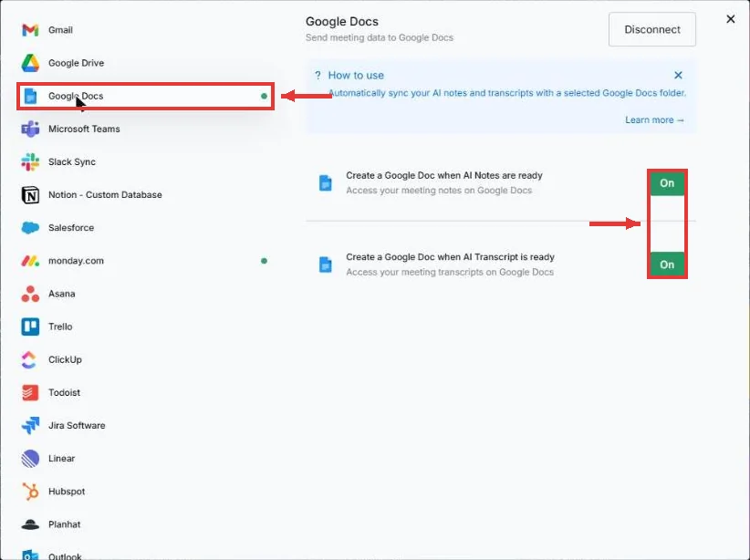
Task: Turn off the AI Notes Google Doc toggle
Action: click(x=667, y=183)
